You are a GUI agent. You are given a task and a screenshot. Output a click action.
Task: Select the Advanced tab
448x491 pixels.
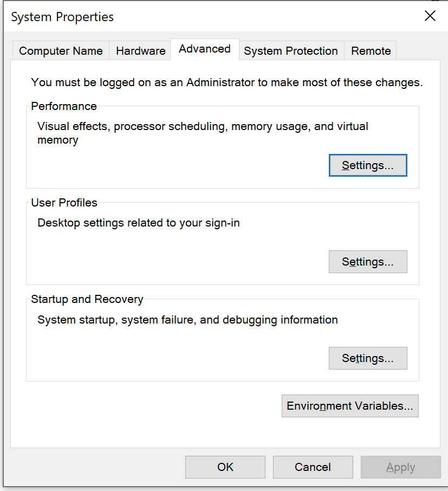(204, 49)
